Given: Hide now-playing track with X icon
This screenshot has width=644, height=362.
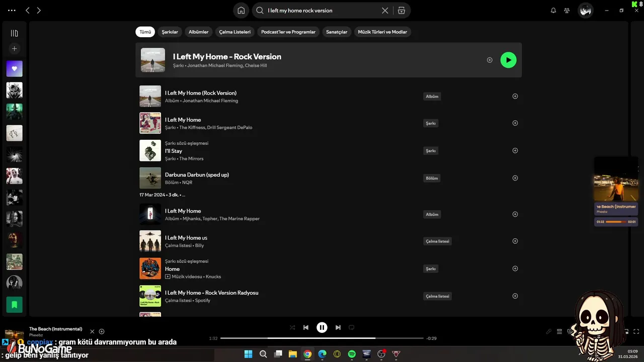Looking at the screenshot, I should [x=92, y=331].
